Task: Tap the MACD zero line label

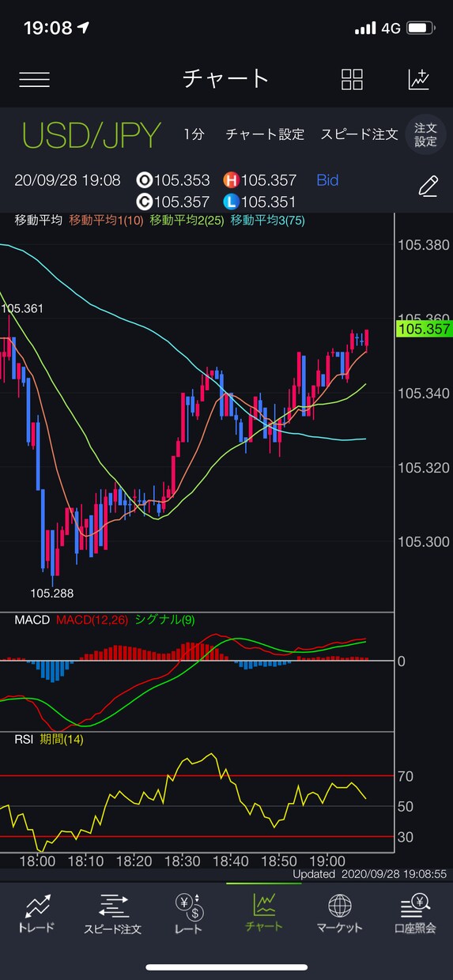Action: 402,661
